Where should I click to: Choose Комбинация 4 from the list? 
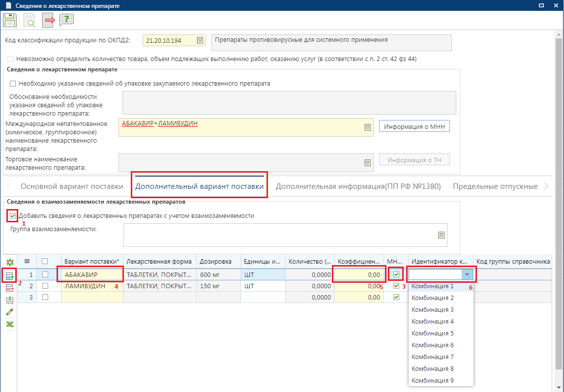[441, 322]
